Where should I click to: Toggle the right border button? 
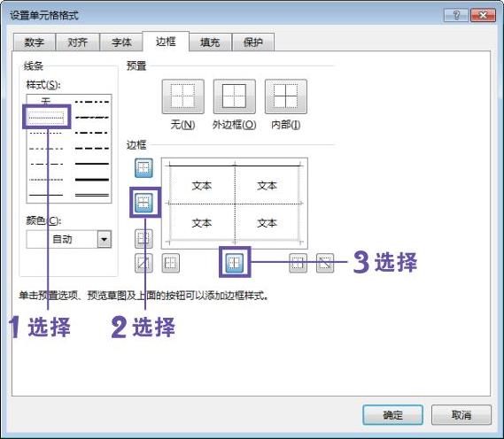click(x=298, y=263)
